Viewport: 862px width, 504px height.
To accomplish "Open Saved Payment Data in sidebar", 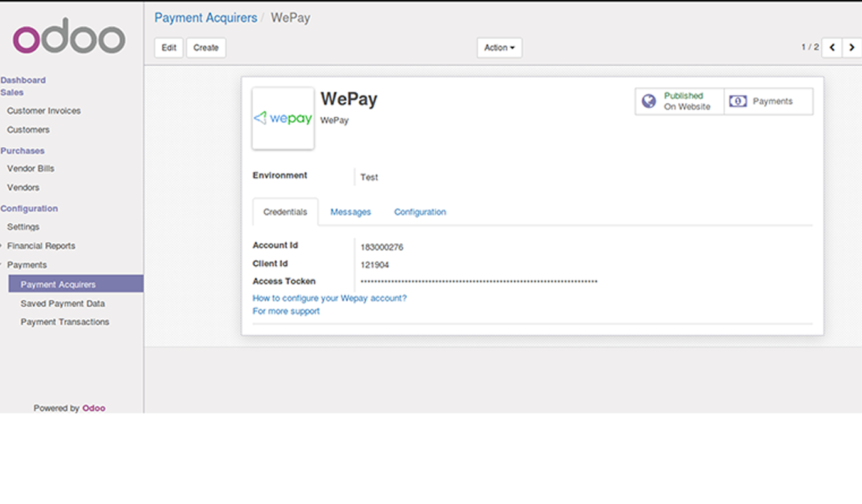I will [x=63, y=303].
